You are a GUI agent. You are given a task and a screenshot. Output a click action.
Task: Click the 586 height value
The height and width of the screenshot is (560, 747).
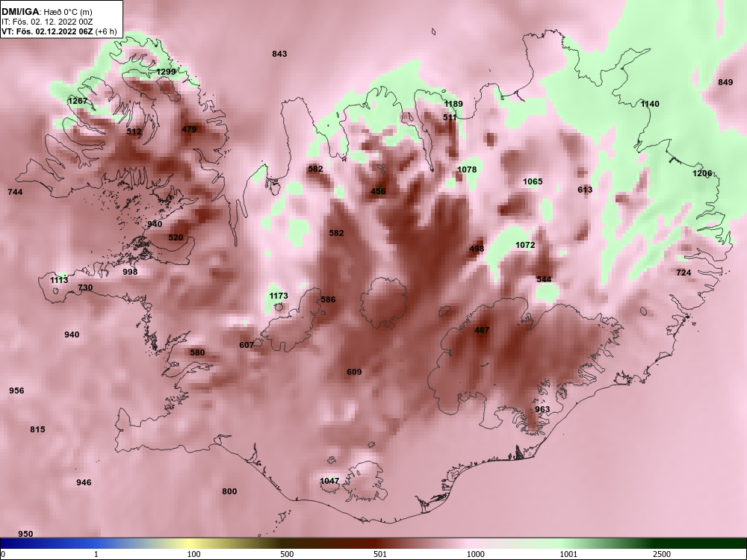(x=328, y=299)
